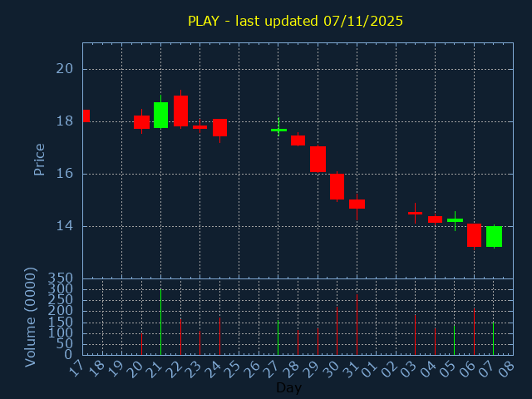Select the red candlestick for day 30

[x=337, y=186]
